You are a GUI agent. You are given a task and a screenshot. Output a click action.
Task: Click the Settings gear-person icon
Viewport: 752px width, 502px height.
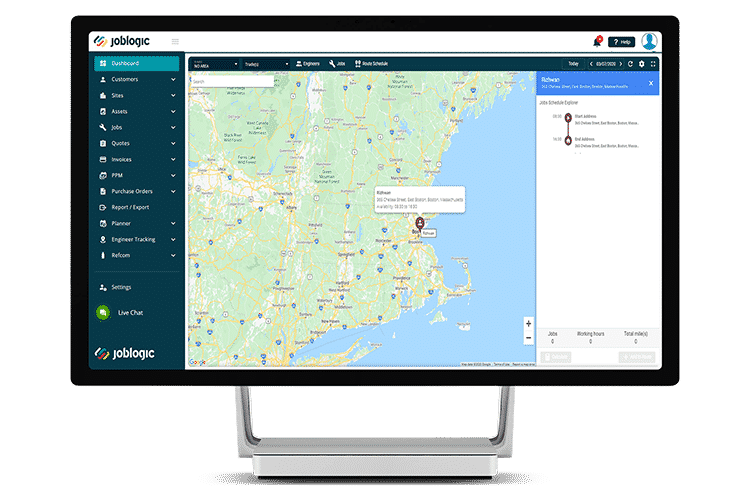103,287
